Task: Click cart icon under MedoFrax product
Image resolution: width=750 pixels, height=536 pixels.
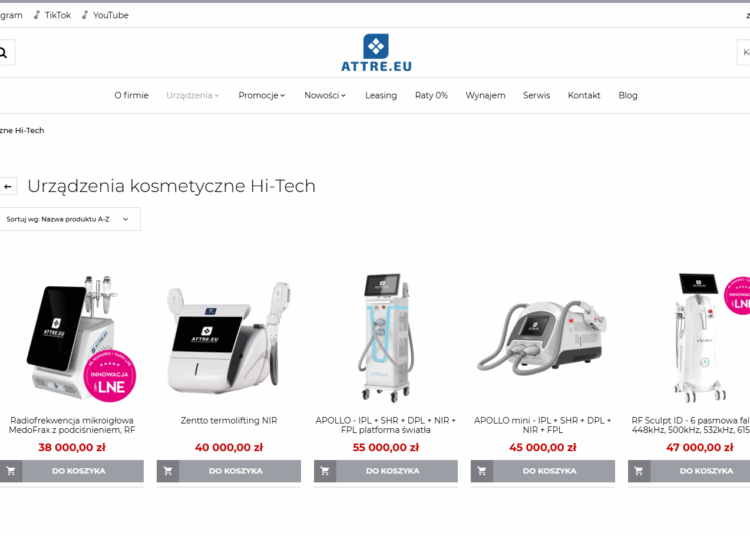Action: (11, 471)
